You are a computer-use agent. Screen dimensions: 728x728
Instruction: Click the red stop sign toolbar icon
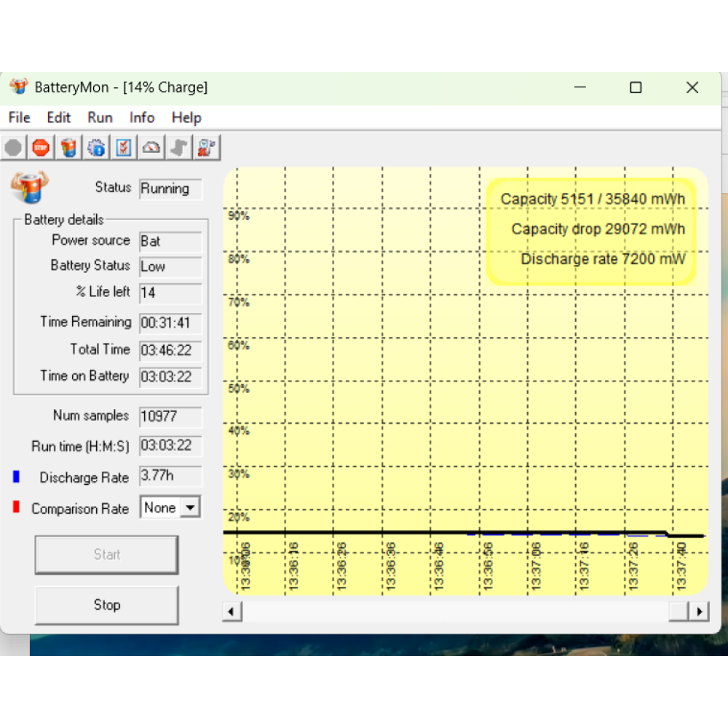41,148
